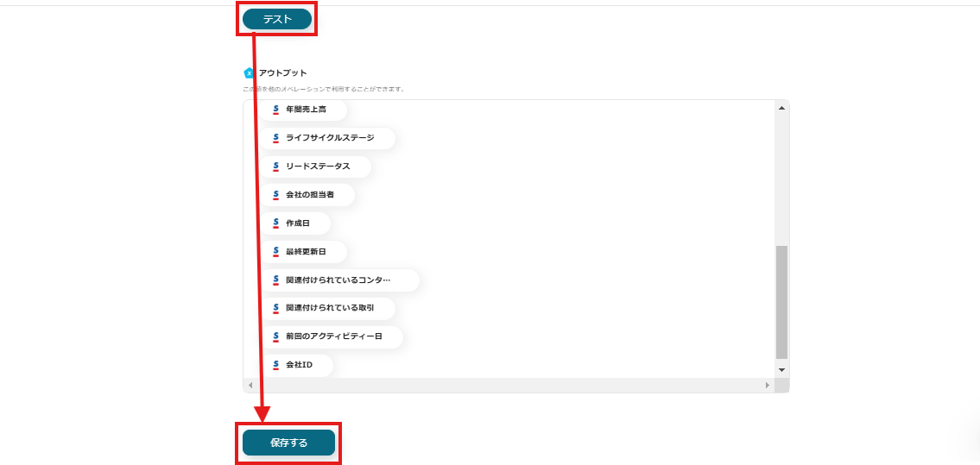Image resolution: width=980 pixels, height=465 pixels.
Task: Choose the 最終更新日 output item
Action: 306,252
